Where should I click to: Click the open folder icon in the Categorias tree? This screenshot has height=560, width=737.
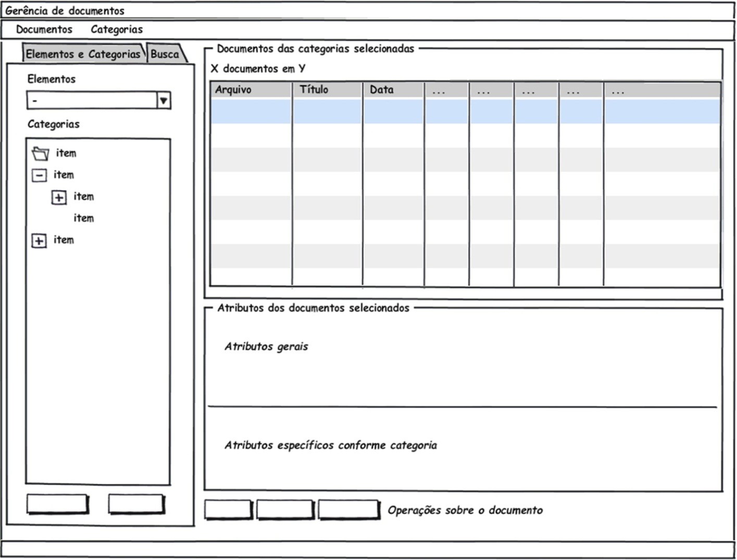click(40, 154)
